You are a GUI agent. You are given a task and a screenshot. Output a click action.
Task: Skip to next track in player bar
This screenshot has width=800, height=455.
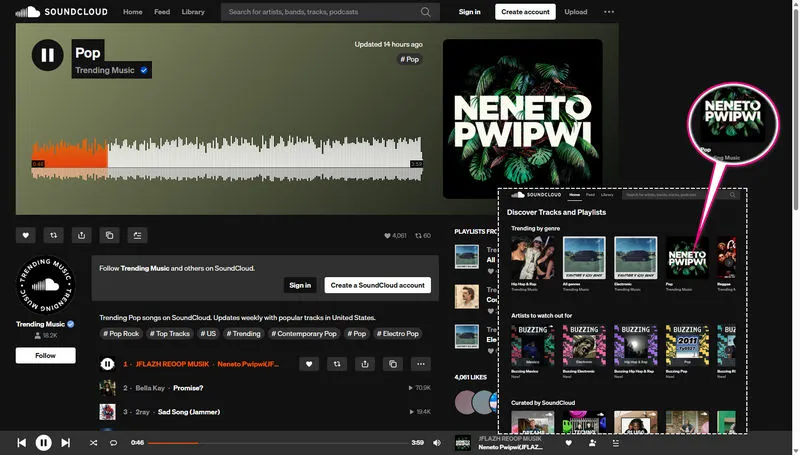(x=66, y=443)
